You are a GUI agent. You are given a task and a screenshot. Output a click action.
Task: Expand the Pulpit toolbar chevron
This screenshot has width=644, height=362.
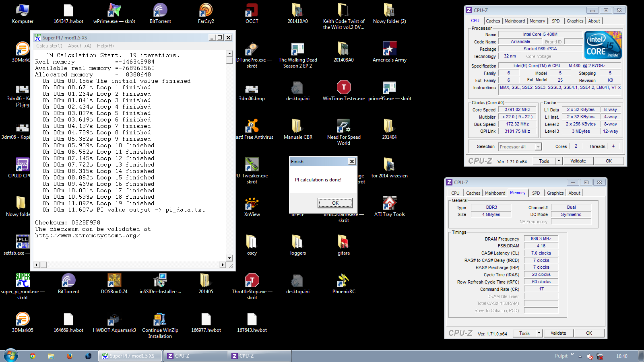[572, 354]
